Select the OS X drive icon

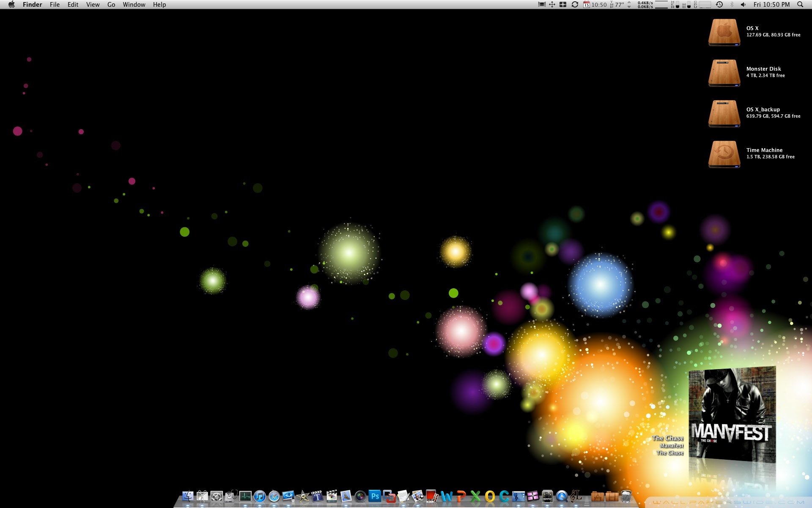724,32
